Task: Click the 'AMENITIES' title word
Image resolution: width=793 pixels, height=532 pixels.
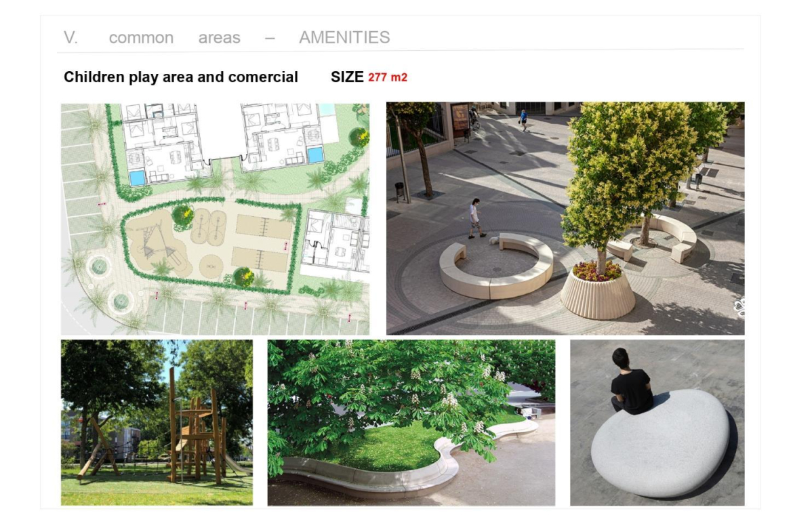Action: (344, 37)
